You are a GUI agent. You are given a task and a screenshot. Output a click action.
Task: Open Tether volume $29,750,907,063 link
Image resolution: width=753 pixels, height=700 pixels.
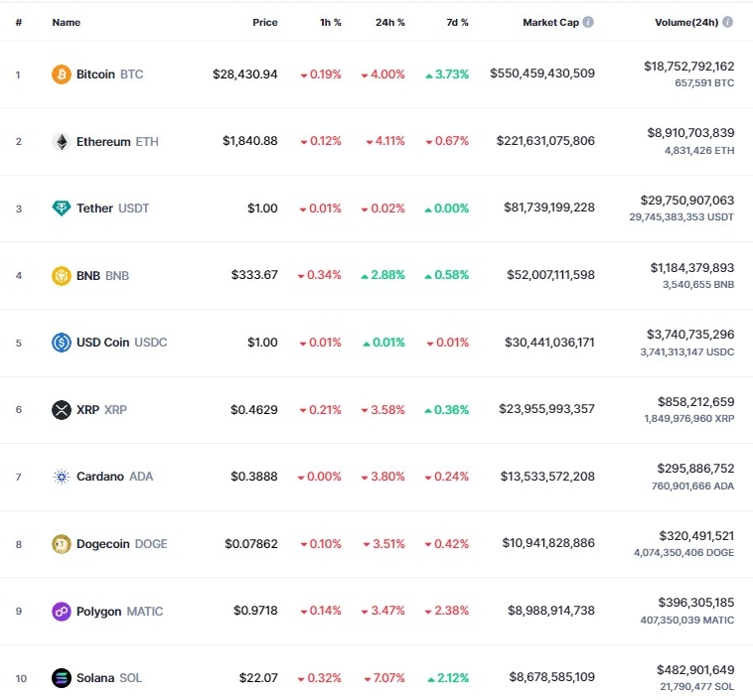(x=687, y=201)
